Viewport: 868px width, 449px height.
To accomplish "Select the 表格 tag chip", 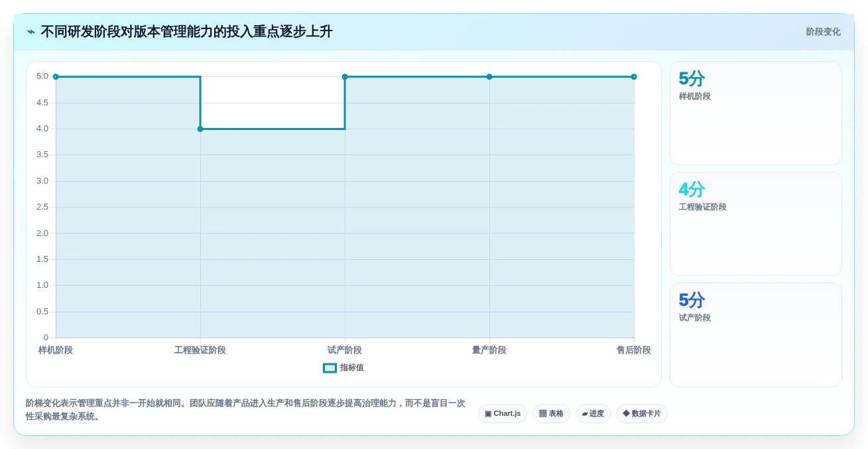I will click(x=551, y=414).
